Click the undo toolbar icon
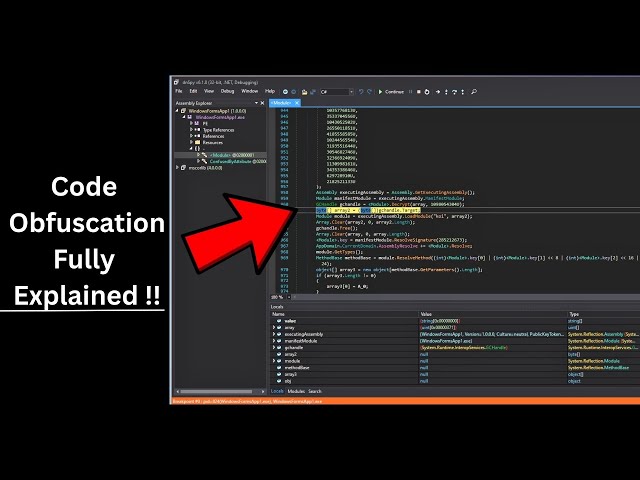Viewport: 640px width, 480px height. 361,92
